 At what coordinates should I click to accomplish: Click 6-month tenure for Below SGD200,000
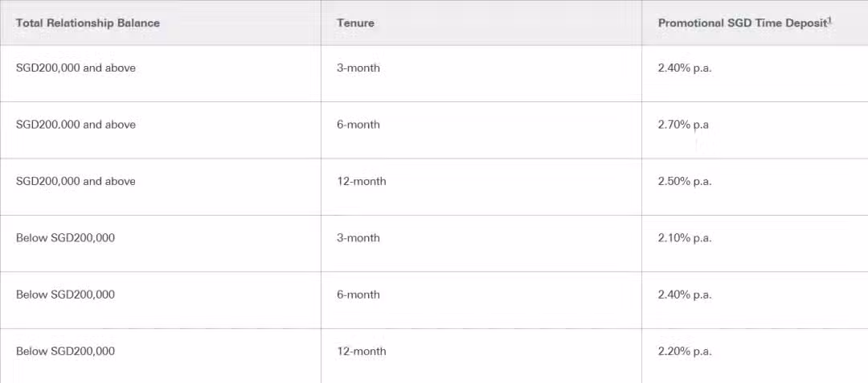(358, 294)
